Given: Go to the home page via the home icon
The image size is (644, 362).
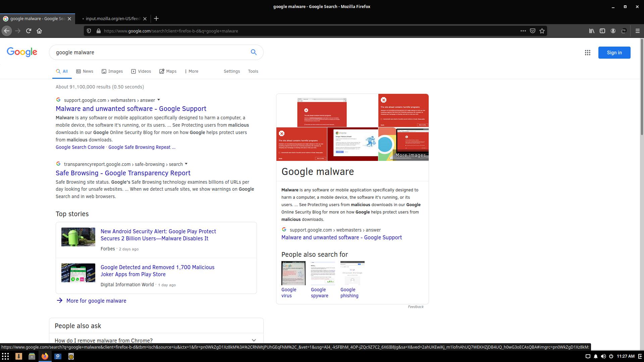Looking at the screenshot, I should point(39,31).
